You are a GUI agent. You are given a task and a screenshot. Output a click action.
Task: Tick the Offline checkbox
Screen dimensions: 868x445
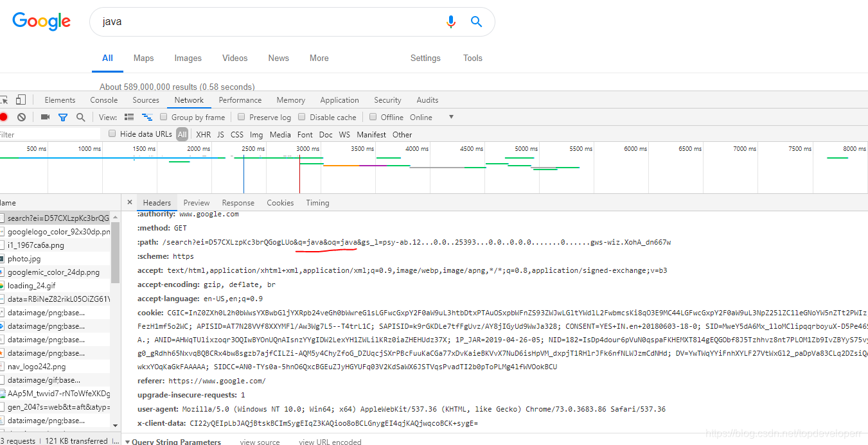point(373,117)
